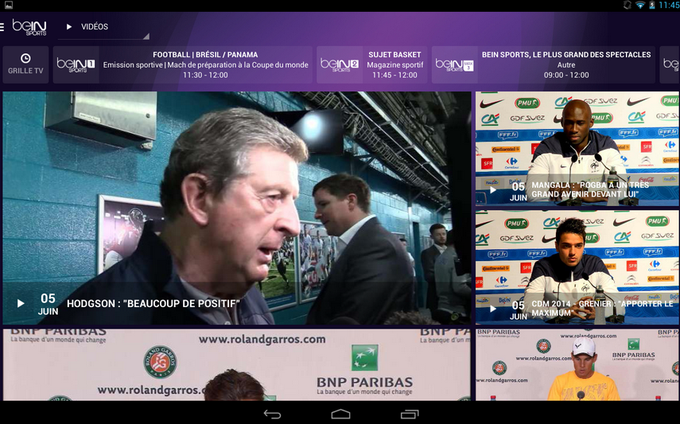Tap the status bar clock
The image size is (680, 424).
[x=669, y=5]
